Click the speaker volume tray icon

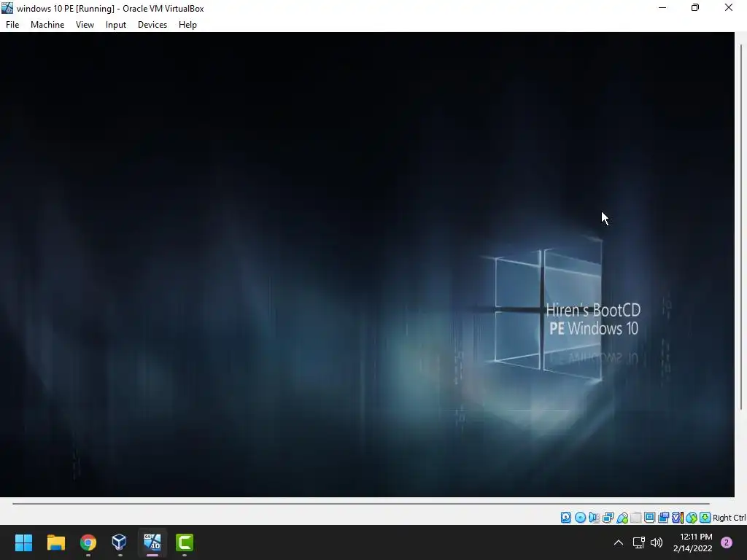pyautogui.click(x=657, y=542)
